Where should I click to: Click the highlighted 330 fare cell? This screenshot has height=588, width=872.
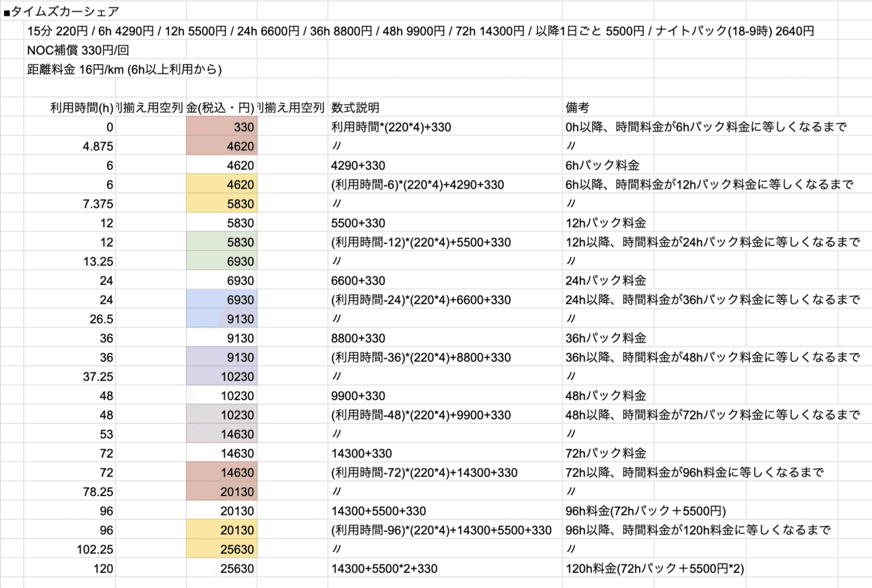221,126
